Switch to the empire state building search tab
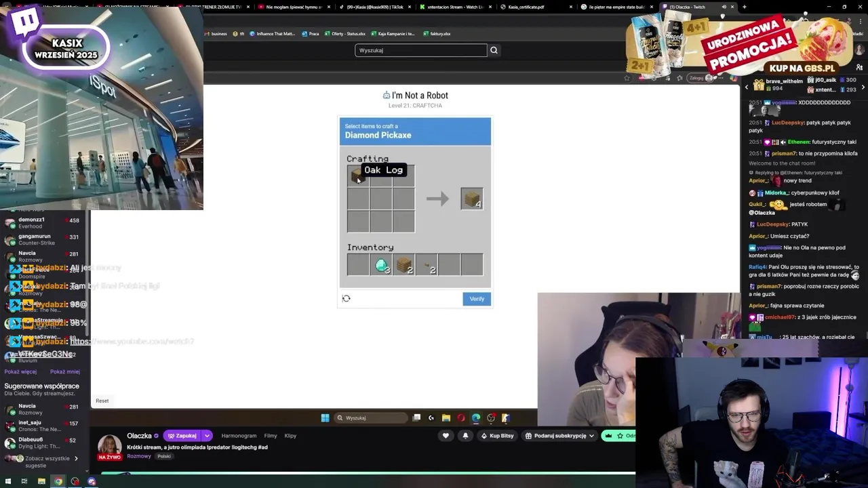 tap(616, 7)
